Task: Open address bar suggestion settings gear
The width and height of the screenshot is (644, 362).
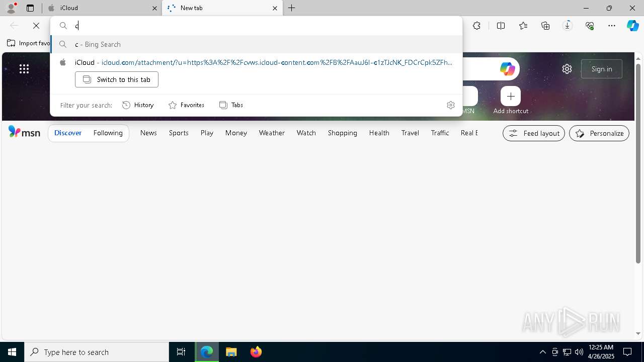Action: (x=451, y=105)
